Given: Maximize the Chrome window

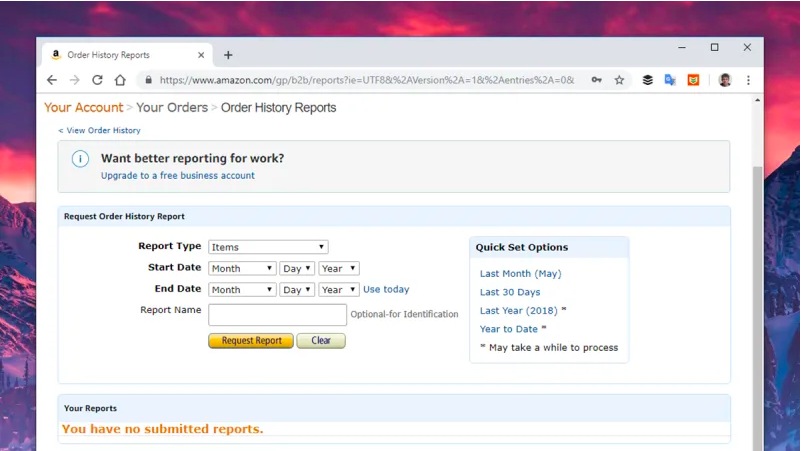Looking at the screenshot, I should pos(715,48).
